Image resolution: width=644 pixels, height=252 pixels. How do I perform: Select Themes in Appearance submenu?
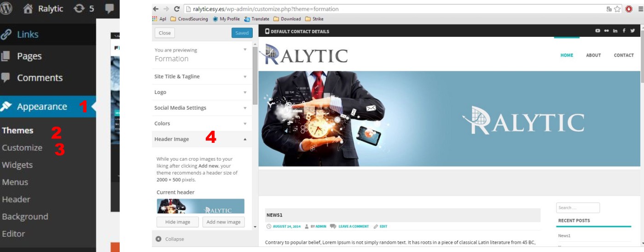(17, 130)
